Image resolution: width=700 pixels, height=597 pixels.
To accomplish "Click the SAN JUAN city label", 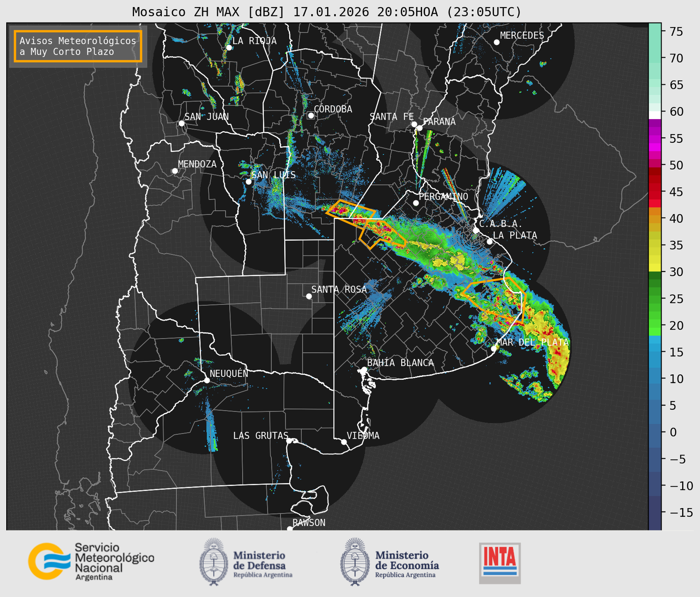I will click(207, 117).
